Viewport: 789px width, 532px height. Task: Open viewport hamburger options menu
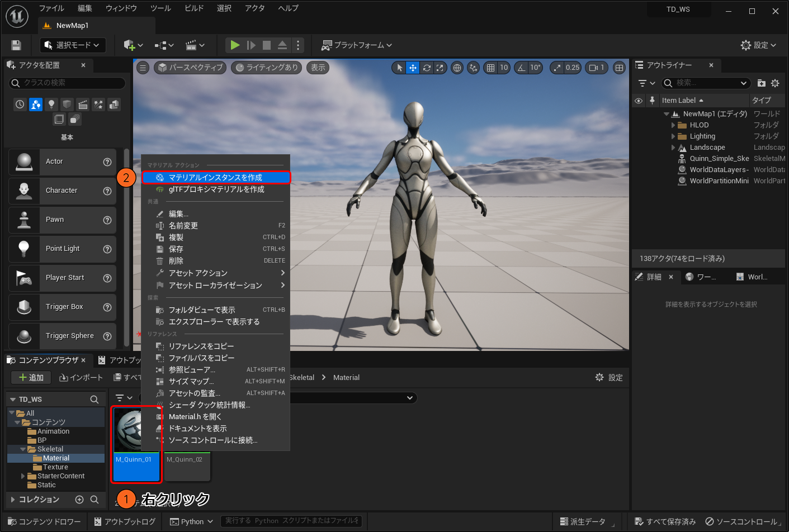pos(143,68)
